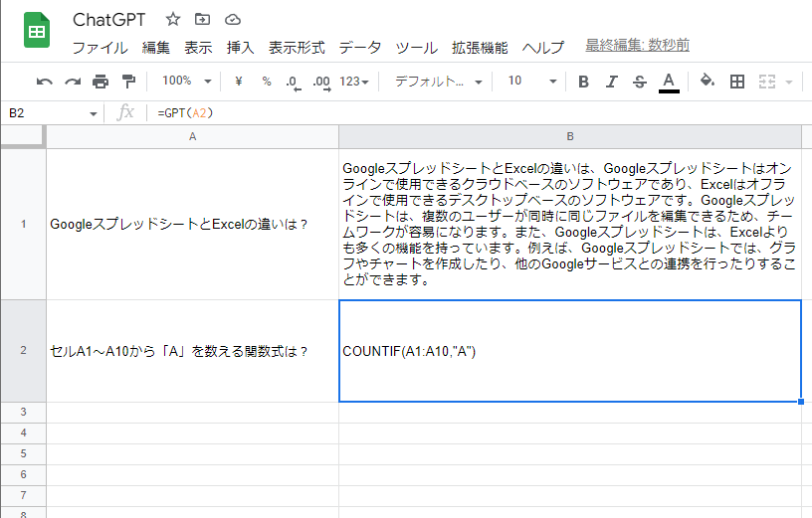Expand the font family dropdown
The height and width of the screenshot is (518, 812).
(x=438, y=82)
